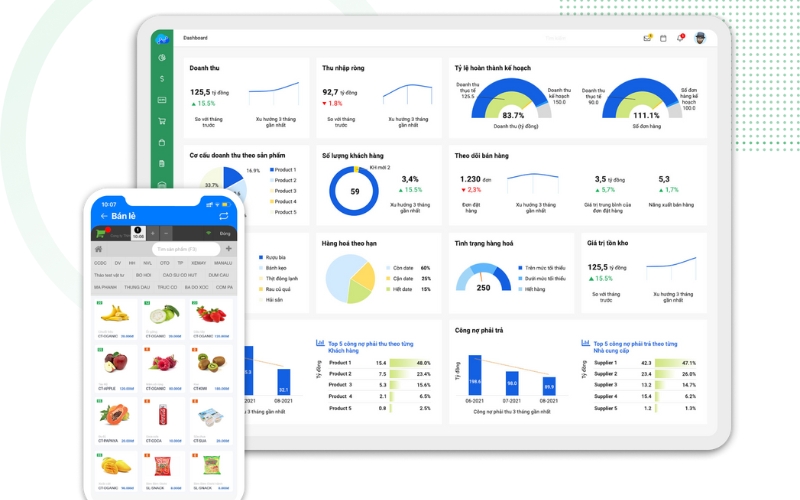Tap the green cart icon in the phone toolbar
The width and height of the screenshot is (800, 500).
[101, 233]
